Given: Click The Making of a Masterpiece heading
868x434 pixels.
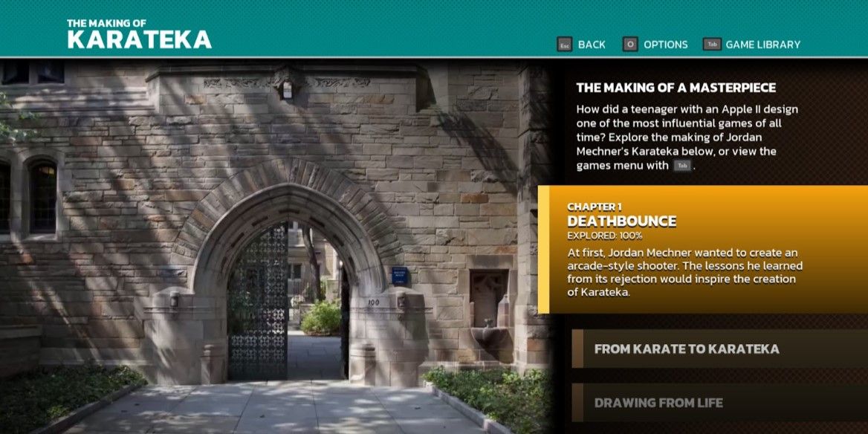Looking at the screenshot, I should click(676, 88).
